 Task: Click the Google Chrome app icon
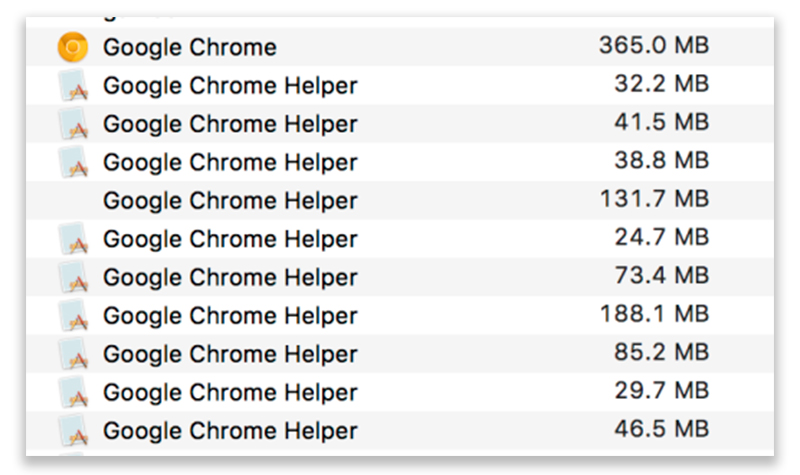pyautogui.click(x=73, y=47)
